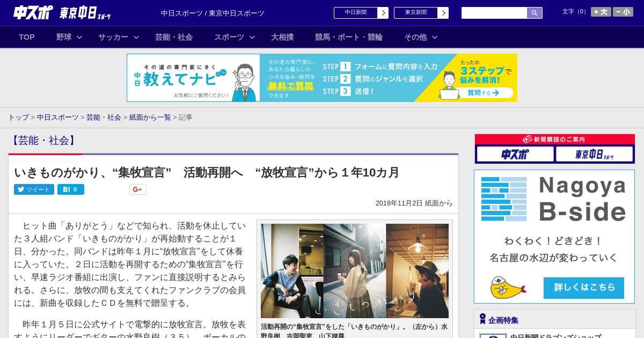The image size is (644, 338).
Task: Click 東京中日スポーツ subscription button in sidebar
Action: pos(594,155)
